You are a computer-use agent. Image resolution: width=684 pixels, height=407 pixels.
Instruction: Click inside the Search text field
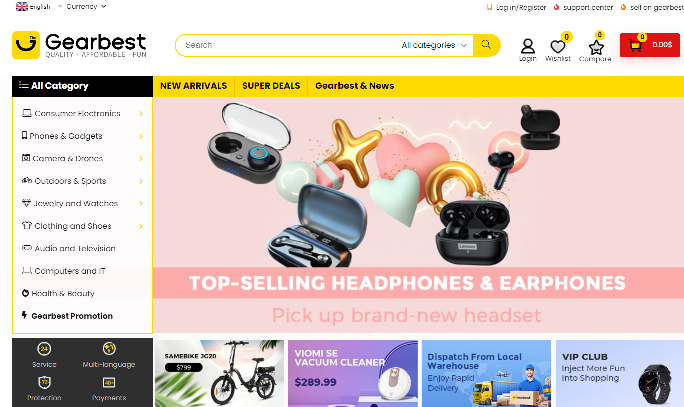pyautogui.click(x=288, y=45)
